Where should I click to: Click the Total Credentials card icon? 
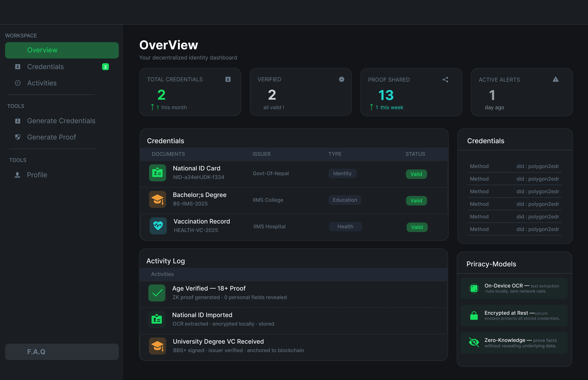[228, 79]
